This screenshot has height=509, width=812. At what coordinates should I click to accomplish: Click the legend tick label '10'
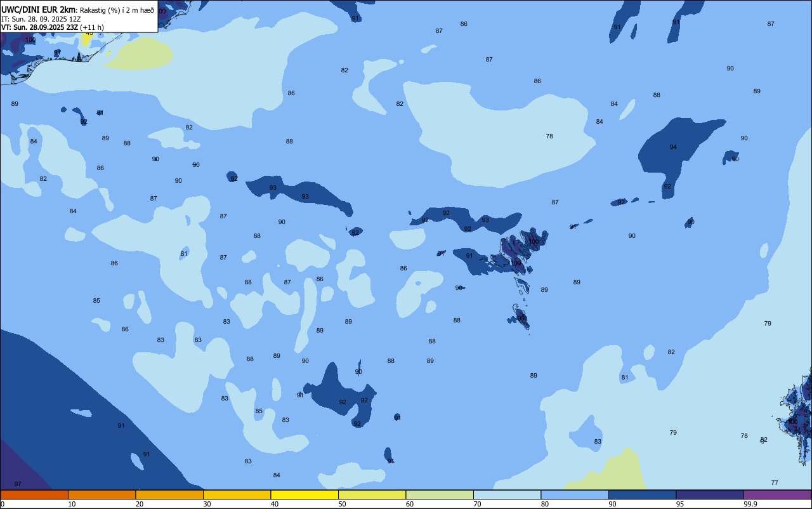click(72, 504)
